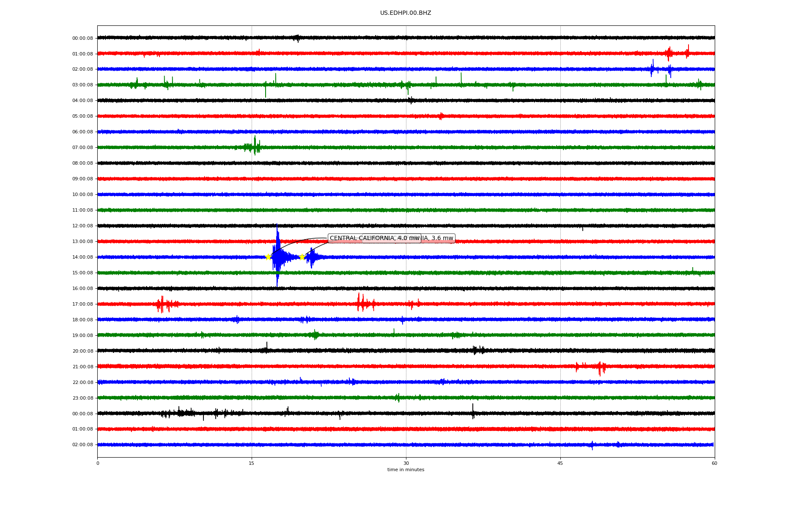Click the 60 tick on the x-axis
This screenshot has width=812, height=508.
click(714, 463)
